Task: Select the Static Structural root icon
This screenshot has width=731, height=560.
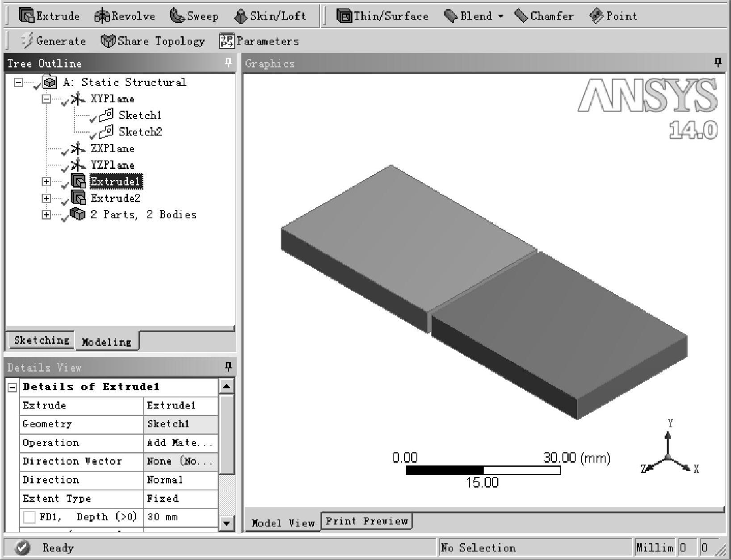Action: click(50, 82)
